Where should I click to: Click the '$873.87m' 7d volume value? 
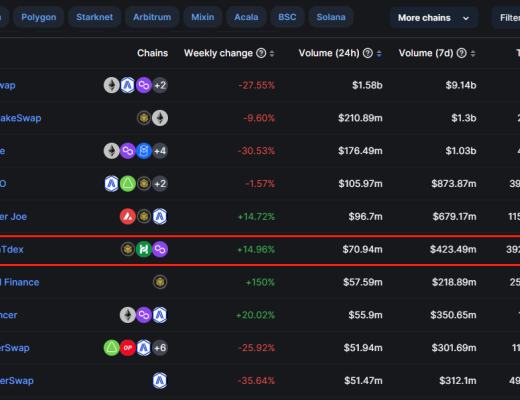click(454, 184)
